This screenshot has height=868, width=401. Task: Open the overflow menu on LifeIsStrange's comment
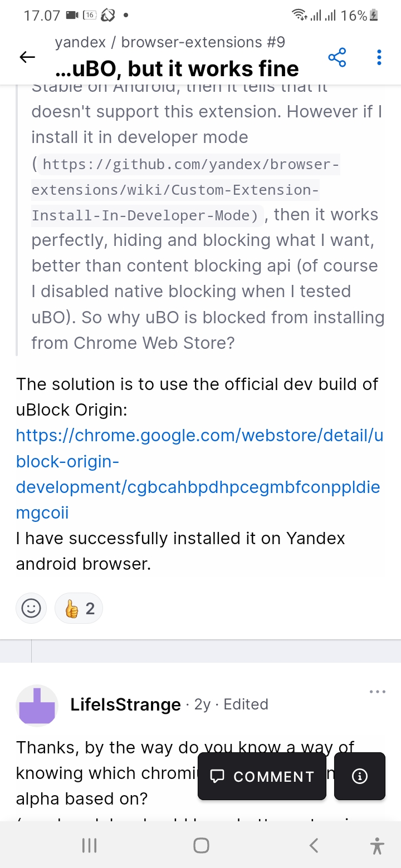[378, 691]
